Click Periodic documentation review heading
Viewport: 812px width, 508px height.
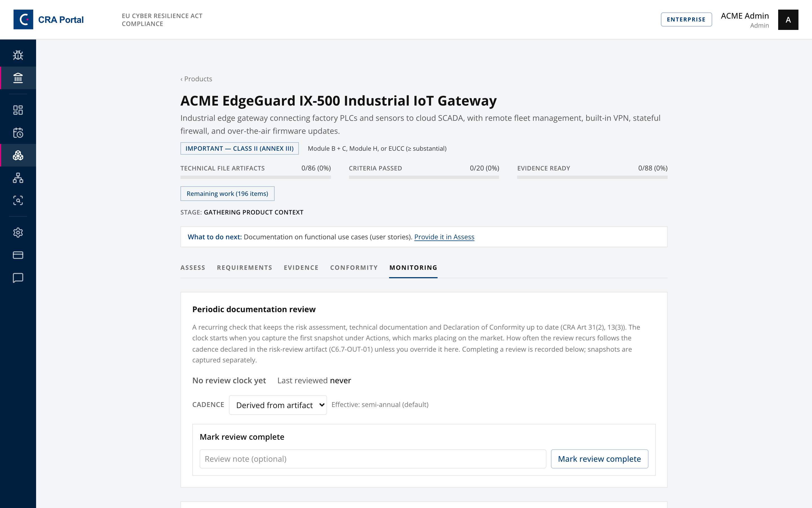point(254,309)
